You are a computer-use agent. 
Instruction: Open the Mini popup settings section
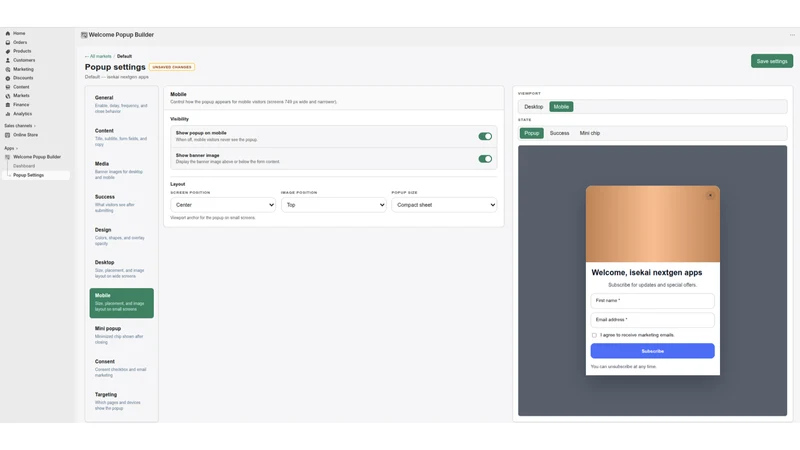pos(121,335)
